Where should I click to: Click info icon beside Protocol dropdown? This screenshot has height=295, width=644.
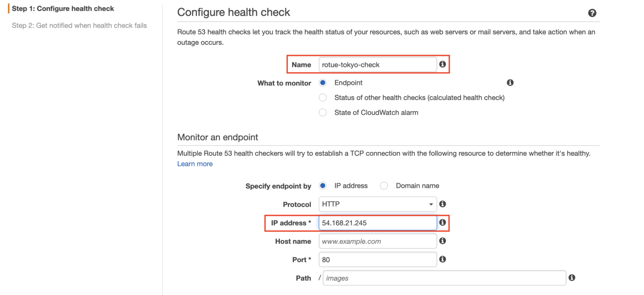pyautogui.click(x=442, y=204)
